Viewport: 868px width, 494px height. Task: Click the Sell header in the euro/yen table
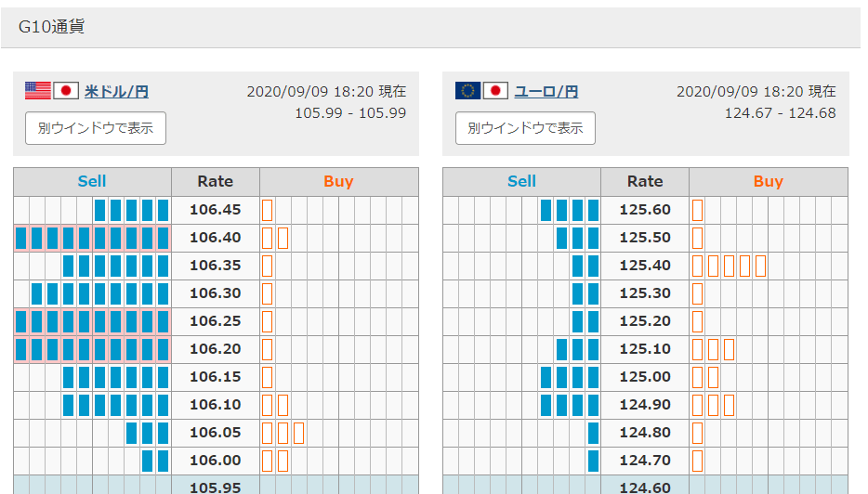[521, 182]
